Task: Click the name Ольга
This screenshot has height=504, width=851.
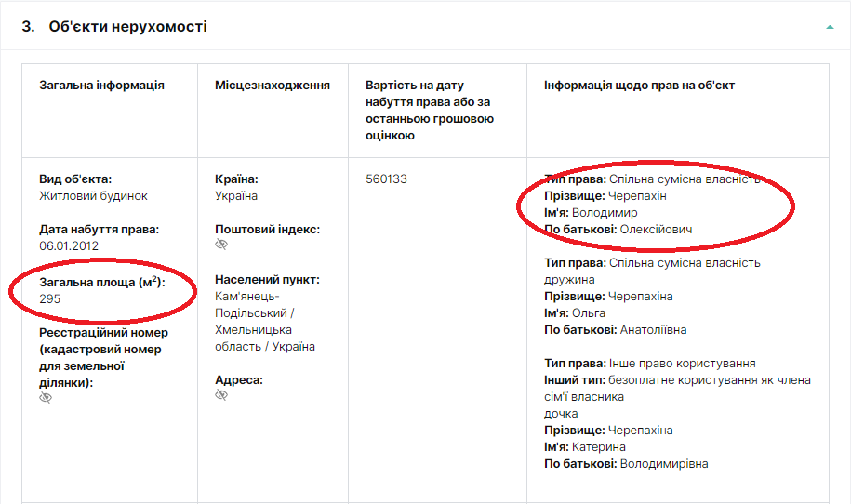Action: pyautogui.click(x=588, y=313)
